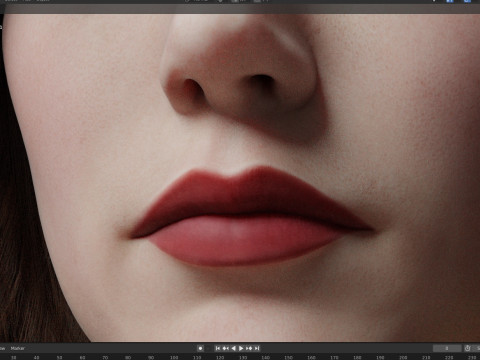
Task: Click frame 50 on the timeline ruler
Action: click(59, 357)
